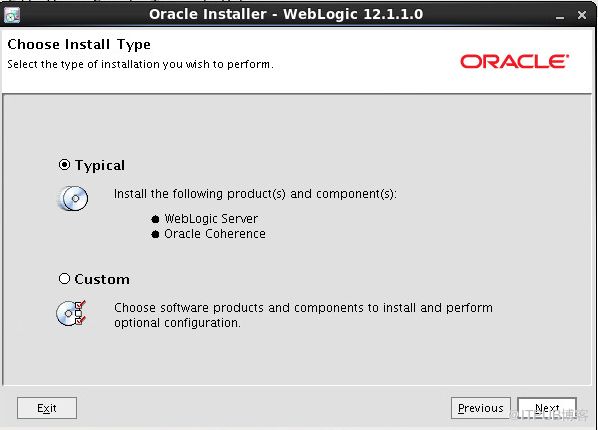This screenshot has width=598, height=430.
Task: Click the red Oracle logo
Action: point(514,61)
